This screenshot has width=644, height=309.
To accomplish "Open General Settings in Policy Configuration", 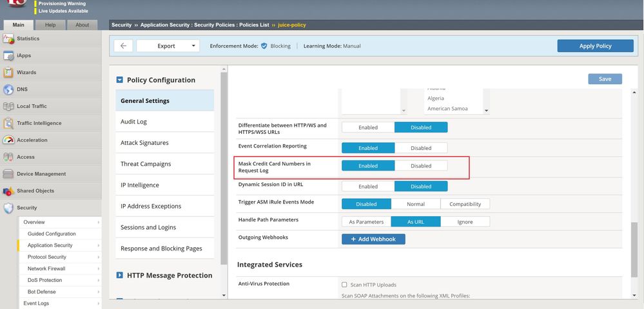I will coord(164,100).
